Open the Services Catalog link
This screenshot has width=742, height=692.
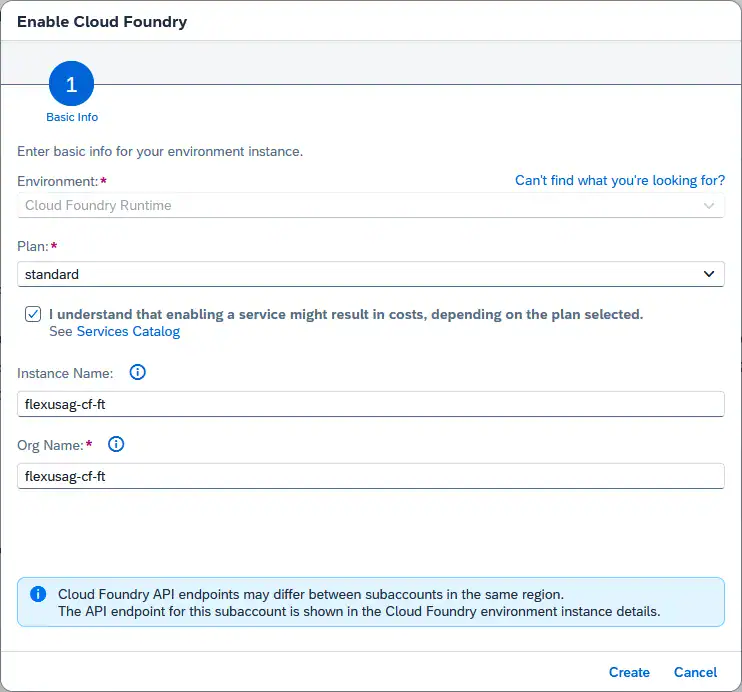(128, 332)
